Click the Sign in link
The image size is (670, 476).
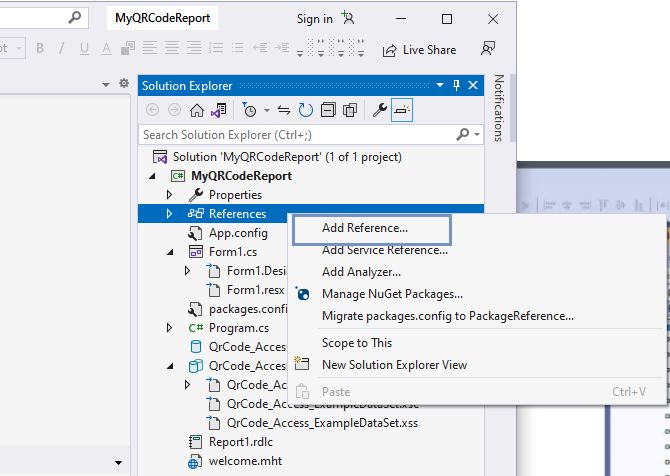tap(314, 19)
